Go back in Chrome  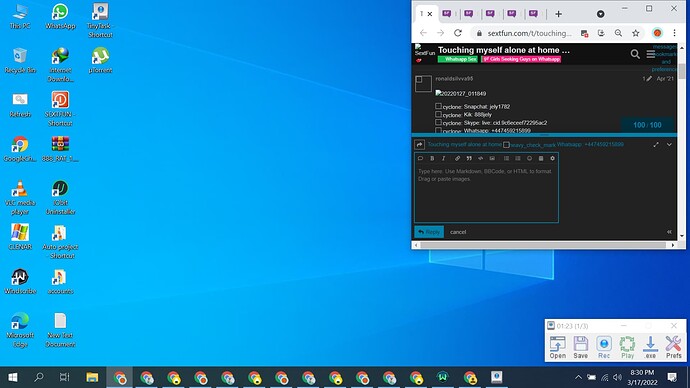click(423, 33)
